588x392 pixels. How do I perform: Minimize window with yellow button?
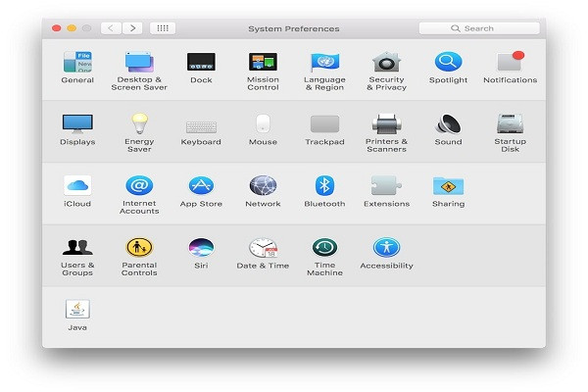[x=72, y=28]
